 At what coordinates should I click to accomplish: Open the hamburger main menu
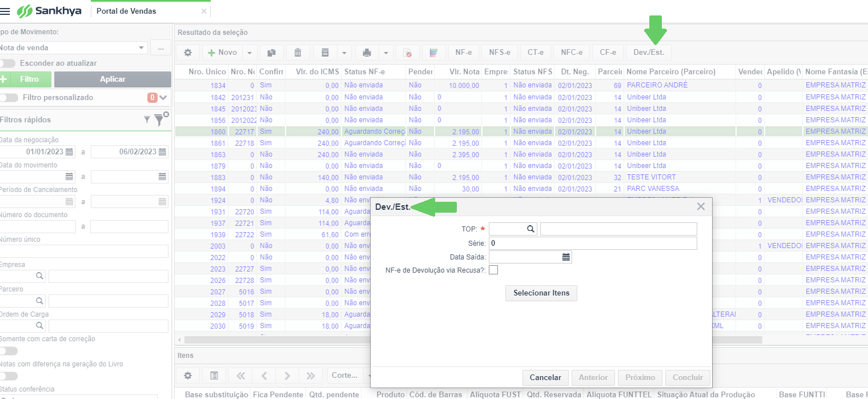click(5, 11)
